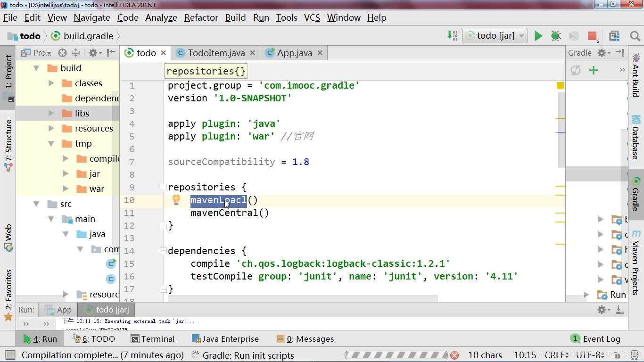The height and width of the screenshot is (362, 644).
Task: Collapse the src folder
Action: click(36, 204)
